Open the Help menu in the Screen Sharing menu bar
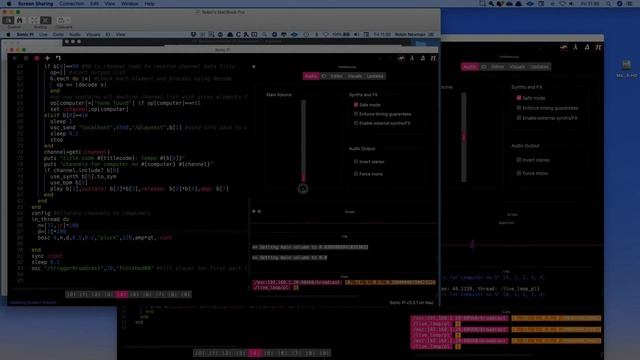Screen dimensions: 640x360 tap(149, 4)
